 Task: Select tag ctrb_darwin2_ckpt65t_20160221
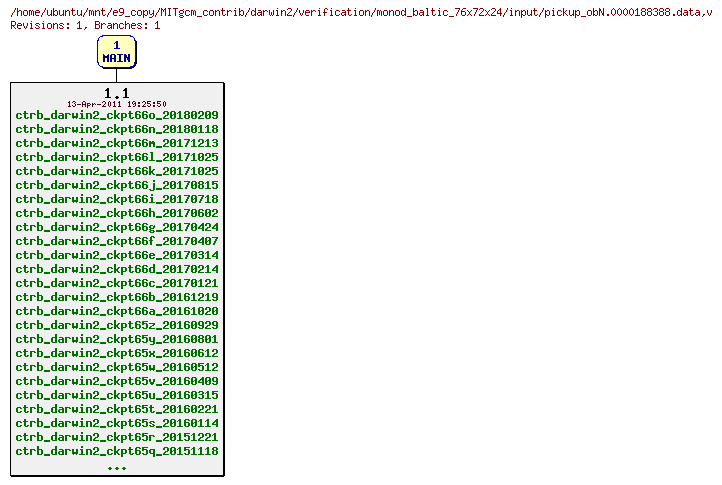tap(117, 409)
